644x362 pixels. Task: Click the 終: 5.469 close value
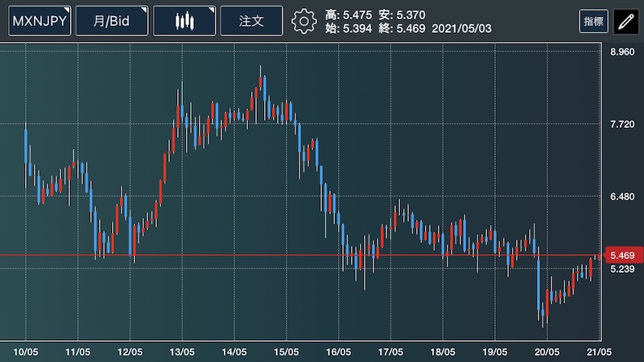coord(402,29)
